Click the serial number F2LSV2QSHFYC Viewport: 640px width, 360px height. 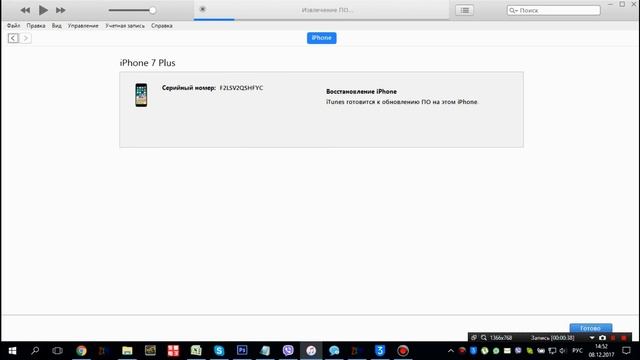pos(241,88)
